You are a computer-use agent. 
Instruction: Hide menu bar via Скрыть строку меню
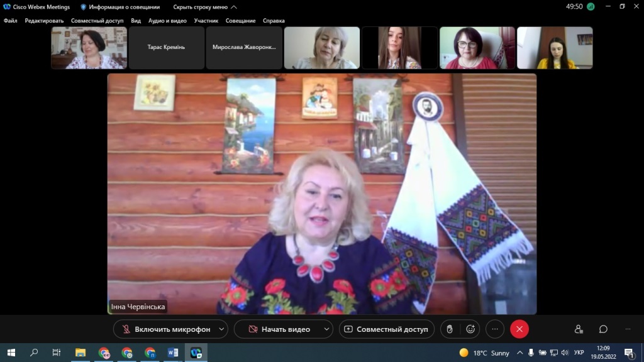[205, 7]
